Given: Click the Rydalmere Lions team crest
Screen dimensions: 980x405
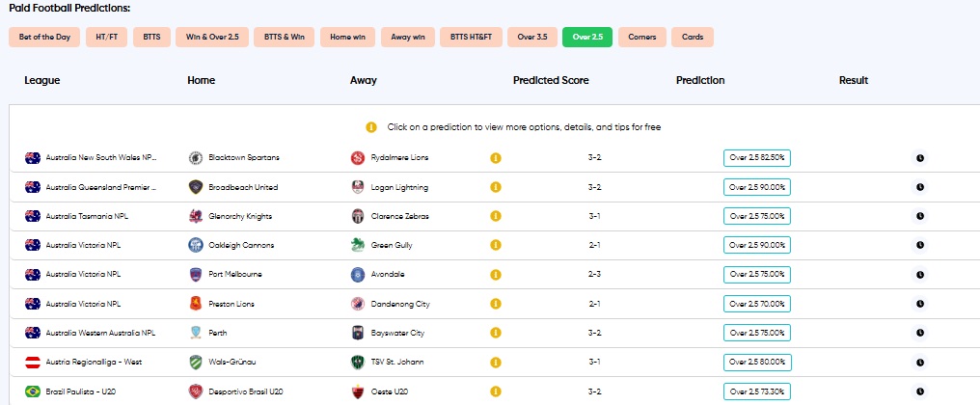Looking at the screenshot, I should (358, 157).
